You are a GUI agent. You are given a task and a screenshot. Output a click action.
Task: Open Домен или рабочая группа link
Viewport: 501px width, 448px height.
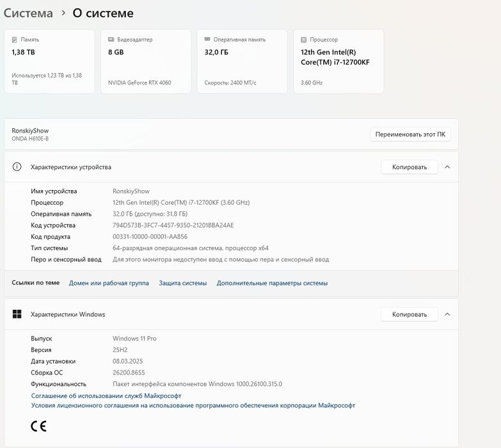(x=109, y=283)
